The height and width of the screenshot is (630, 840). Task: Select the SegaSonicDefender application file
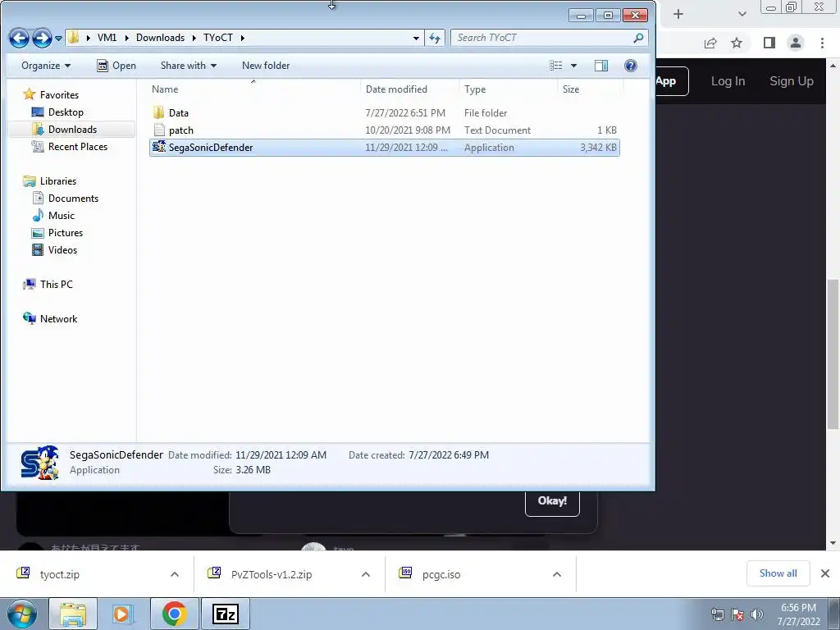pyautogui.click(x=385, y=148)
